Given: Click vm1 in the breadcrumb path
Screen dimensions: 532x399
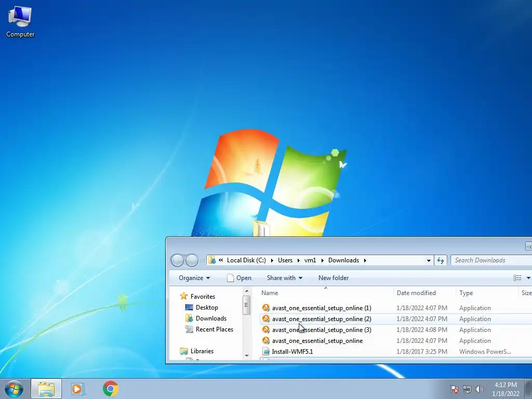Looking at the screenshot, I should click(310, 260).
